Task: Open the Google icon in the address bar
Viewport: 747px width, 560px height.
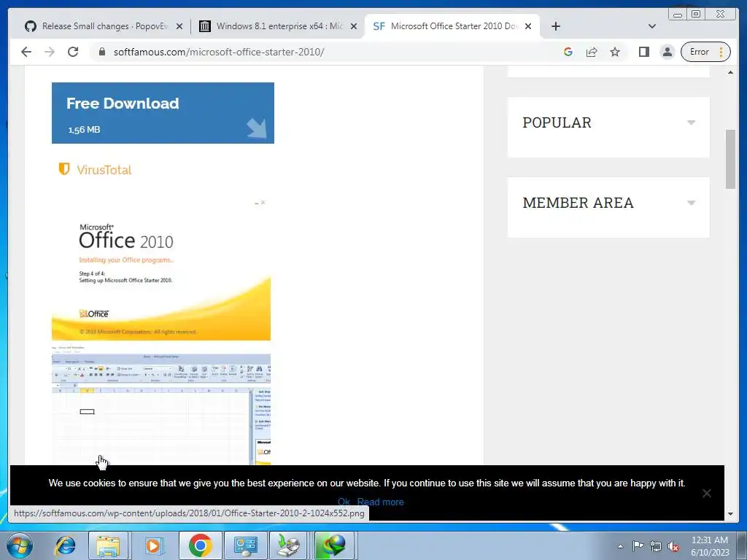Action: [x=568, y=52]
